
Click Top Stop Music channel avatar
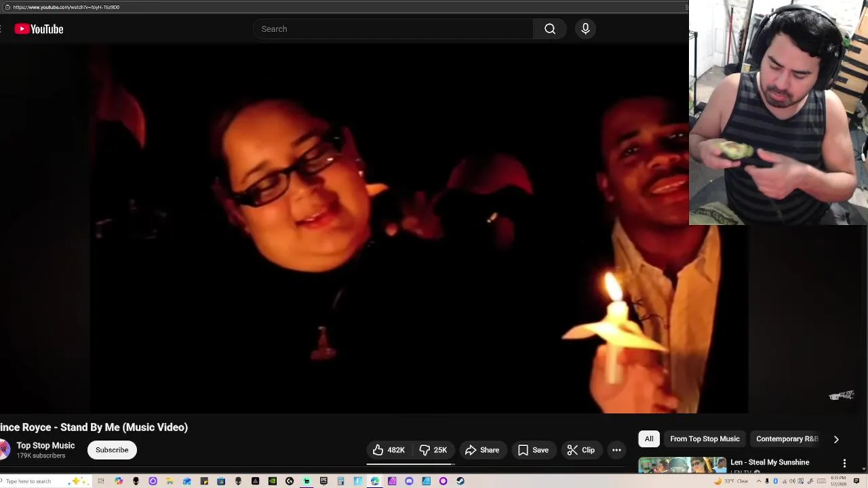[4, 450]
